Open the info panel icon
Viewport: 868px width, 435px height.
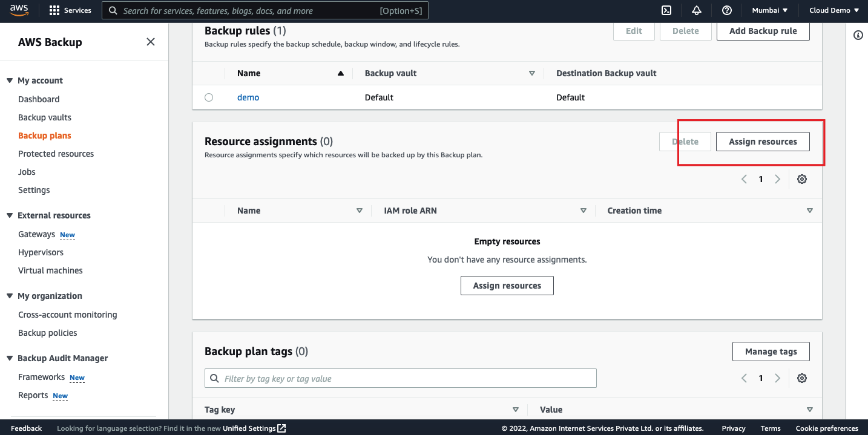coord(858,35)
